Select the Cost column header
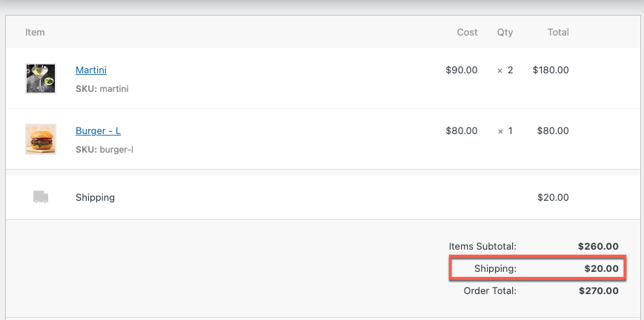Viewport: 644px width, 320px height. (x=467, y=32)
